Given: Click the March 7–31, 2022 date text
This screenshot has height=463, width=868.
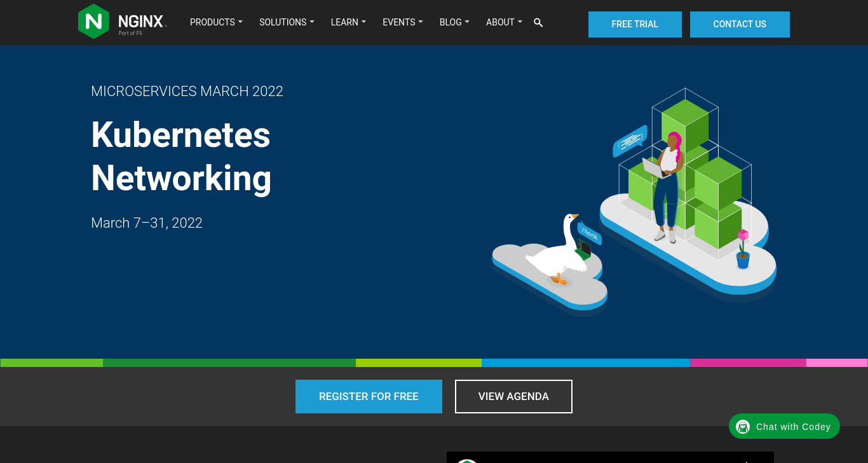Looking at the screenshot, I should pyautogui.click(x=147, y=223).
